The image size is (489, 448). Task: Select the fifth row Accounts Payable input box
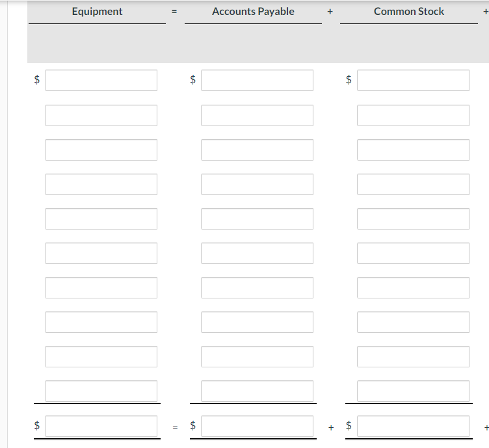point(258,219)
